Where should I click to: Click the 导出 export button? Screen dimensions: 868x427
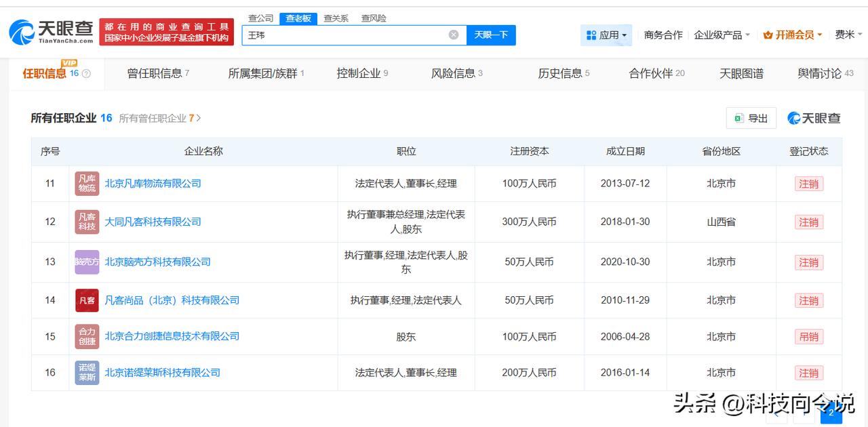click(x=751, y=118)
